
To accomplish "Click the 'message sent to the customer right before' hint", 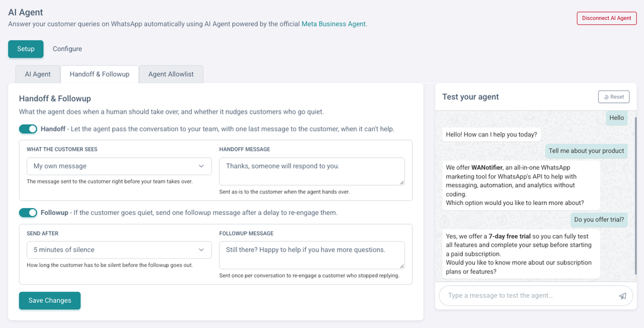I will coord(109,182).
